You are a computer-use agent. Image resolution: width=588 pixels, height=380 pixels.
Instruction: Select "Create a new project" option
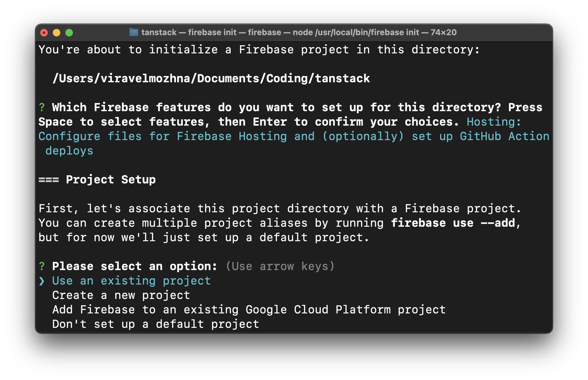pyautogui.click(x=121, y=295)
